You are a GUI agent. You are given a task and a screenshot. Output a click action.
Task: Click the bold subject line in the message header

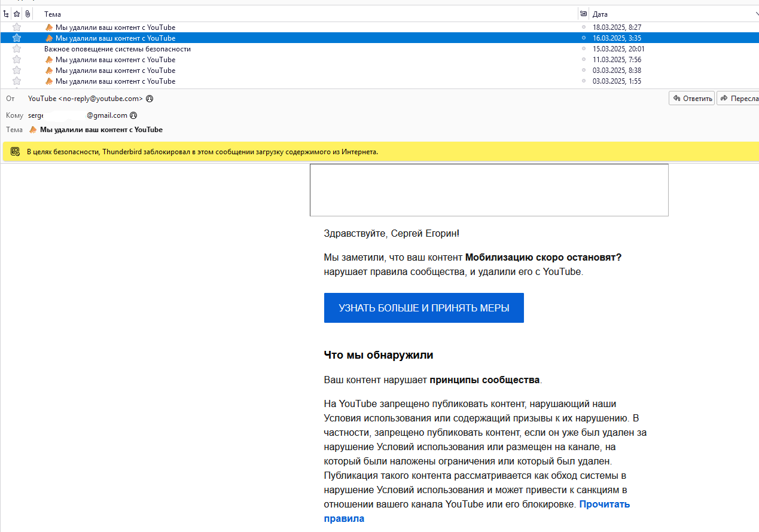(x=101, y=130)
